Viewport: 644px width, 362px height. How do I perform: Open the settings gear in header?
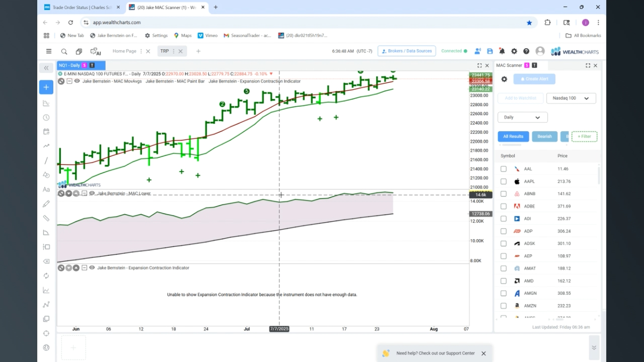tap(514, 51)
